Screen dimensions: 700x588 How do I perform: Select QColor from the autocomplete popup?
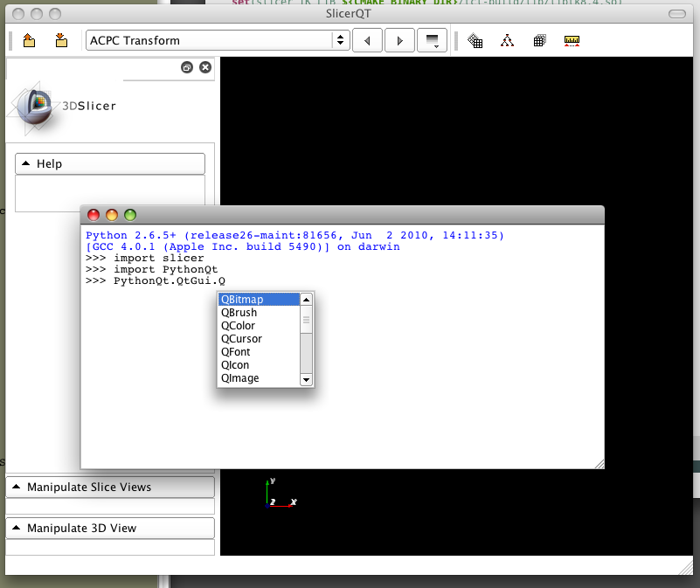coord(258,326)
